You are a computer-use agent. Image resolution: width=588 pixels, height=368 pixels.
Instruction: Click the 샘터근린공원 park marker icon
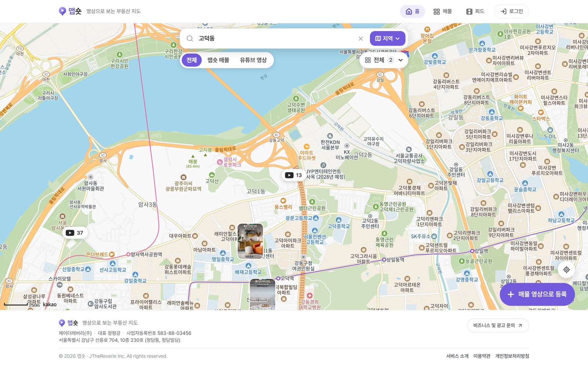pyautogui.click(x=312, y=202)
